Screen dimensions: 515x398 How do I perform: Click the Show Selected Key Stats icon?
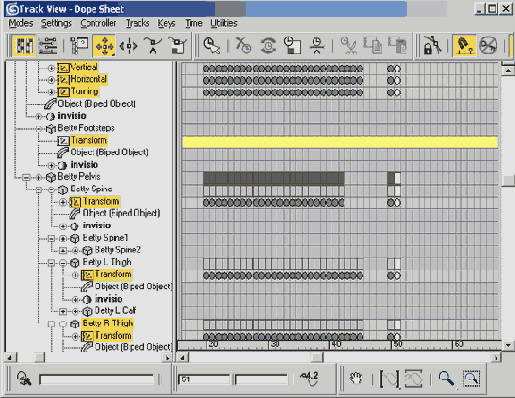coord(310,379)
